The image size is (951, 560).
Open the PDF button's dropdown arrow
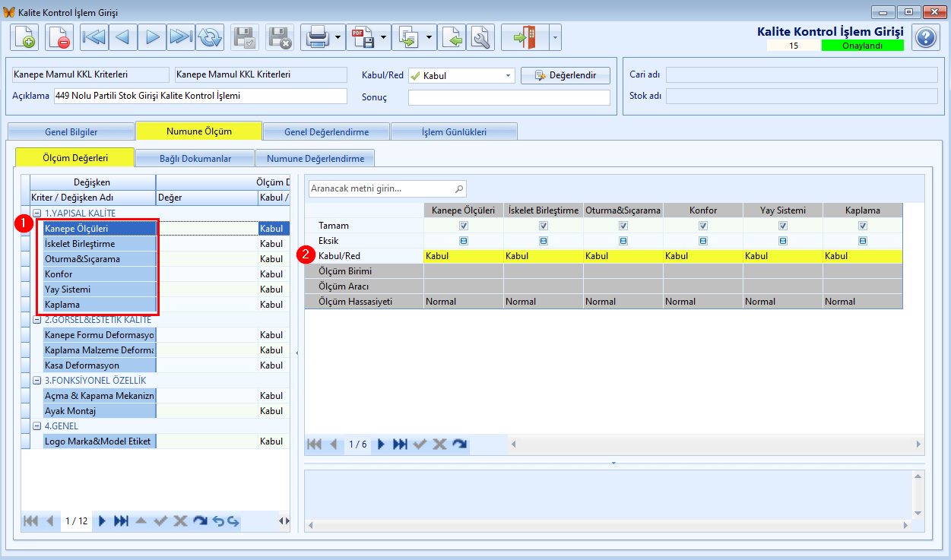(383, 37)
